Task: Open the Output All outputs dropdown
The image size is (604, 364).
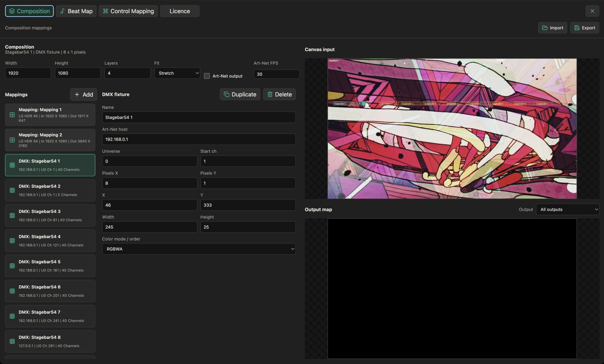Action: pyautogui.click(x=567, y=209)
